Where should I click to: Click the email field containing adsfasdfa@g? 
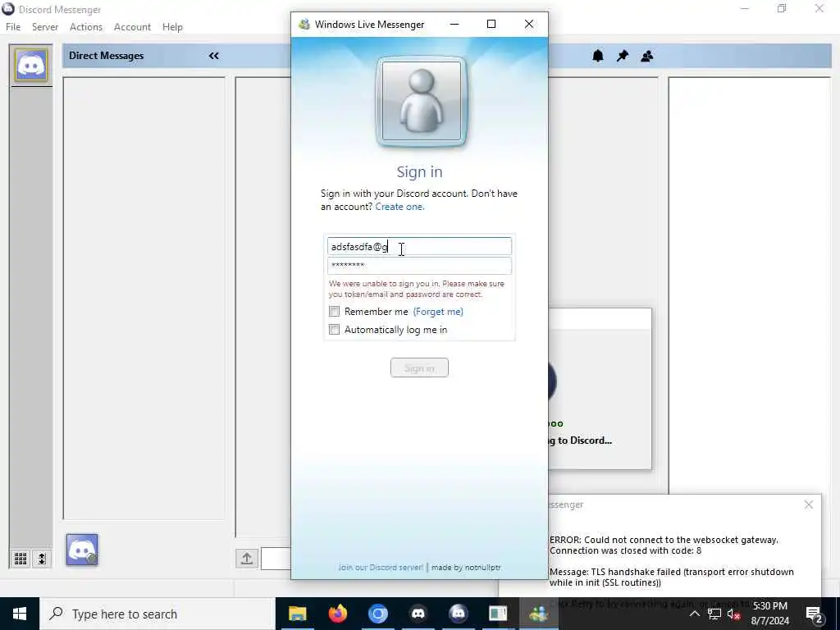(419, 246)
